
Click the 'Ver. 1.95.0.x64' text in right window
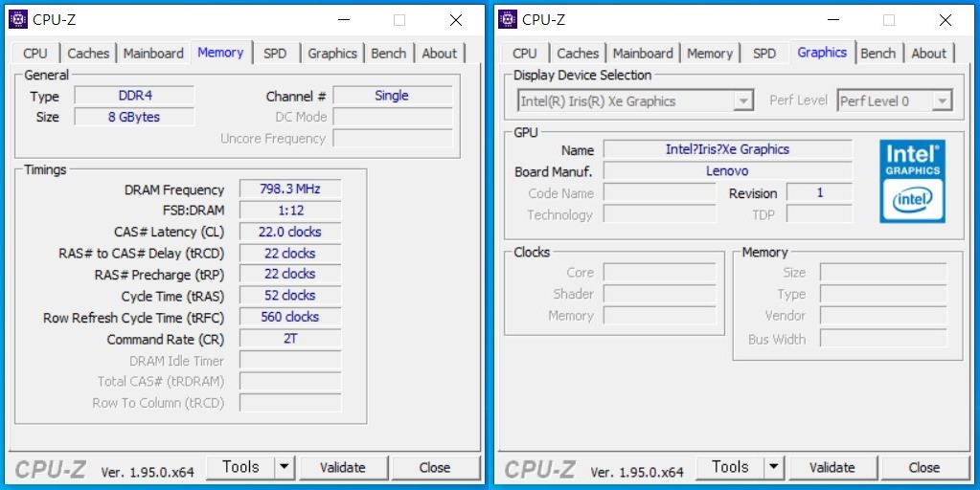pyautogui.click(x=637, y=473)
